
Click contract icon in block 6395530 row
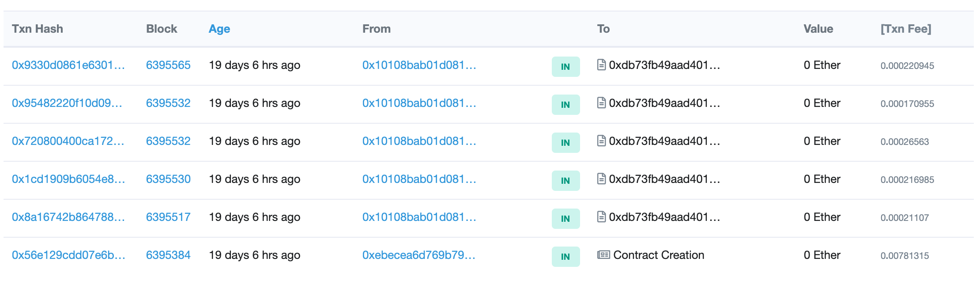pos(601,179)
